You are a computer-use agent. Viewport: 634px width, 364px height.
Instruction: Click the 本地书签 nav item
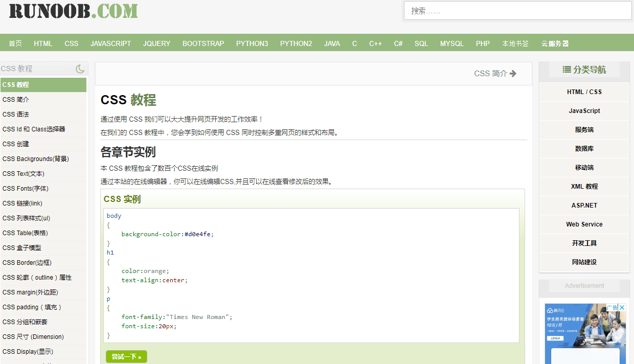pyautogui.click(x=515, y=43)
